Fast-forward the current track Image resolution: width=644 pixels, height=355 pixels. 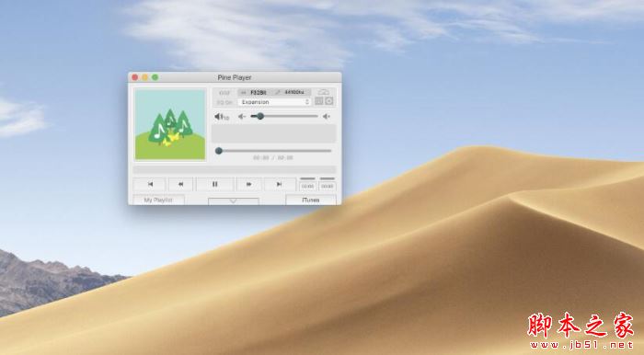point(248,184)
